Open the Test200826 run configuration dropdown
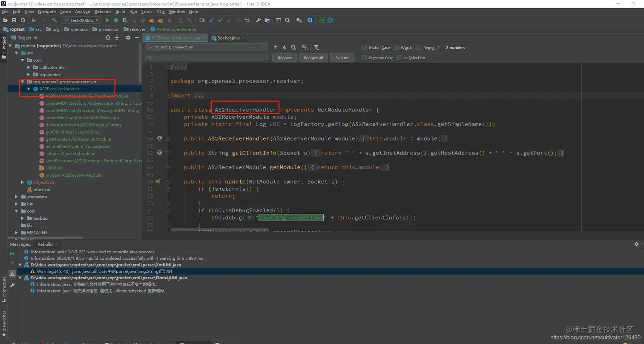This screenshot has height=344, width=644. coord(81,20)
